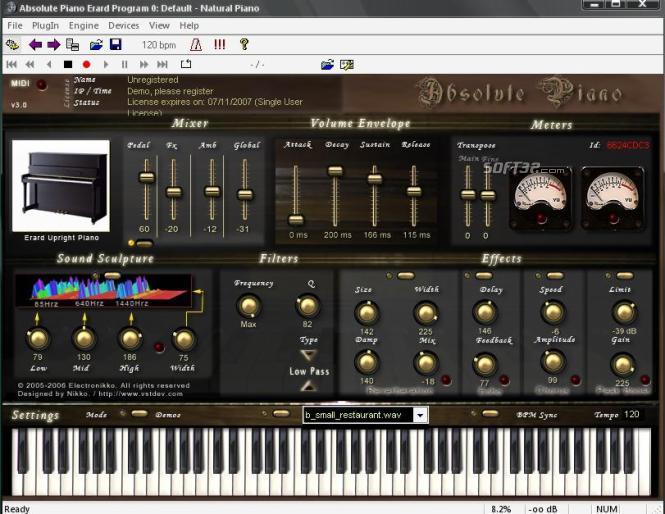Click the Tempo 120 value in Settings
This screenshot has height=514, width=665.
631,414
